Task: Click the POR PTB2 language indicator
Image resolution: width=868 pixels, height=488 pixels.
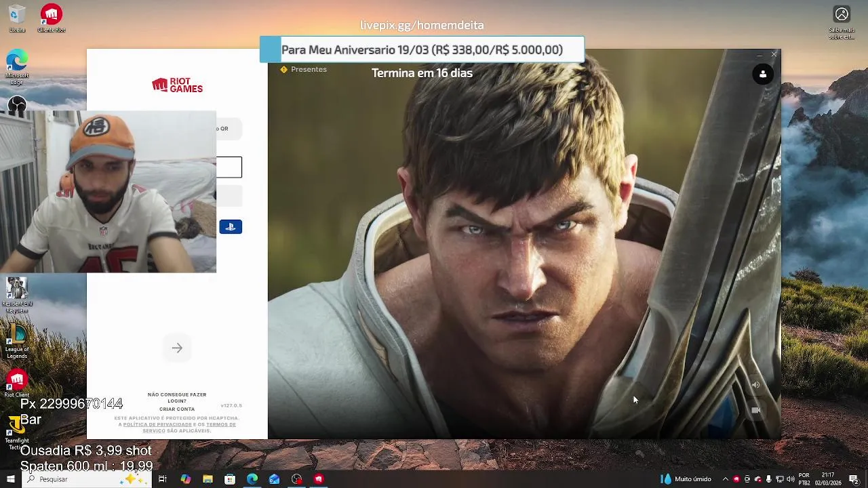Action: coord(804,479)
